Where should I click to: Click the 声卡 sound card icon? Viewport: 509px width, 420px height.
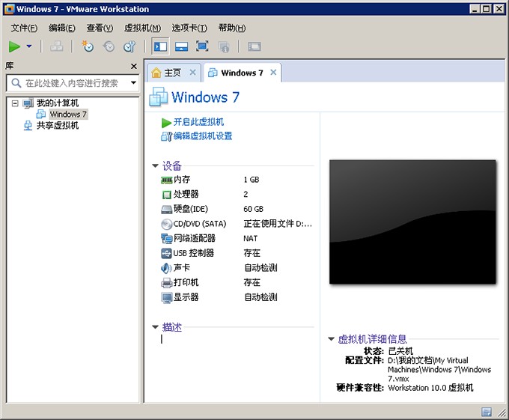[x=166, y=268]
